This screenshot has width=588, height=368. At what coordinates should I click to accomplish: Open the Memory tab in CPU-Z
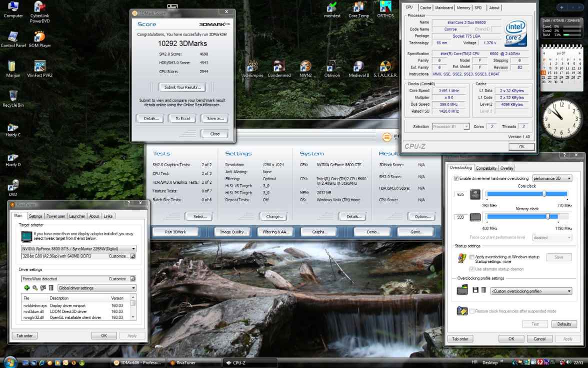(x=463, y=8)
